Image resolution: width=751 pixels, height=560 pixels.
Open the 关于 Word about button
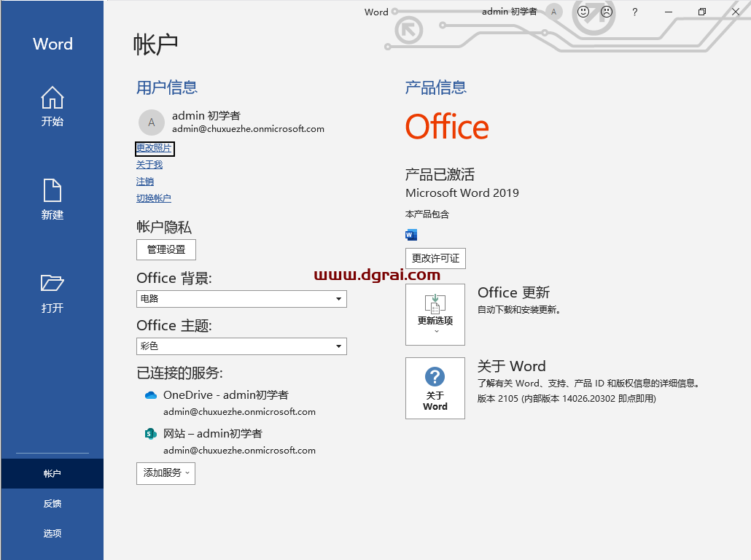click(435, 388)
